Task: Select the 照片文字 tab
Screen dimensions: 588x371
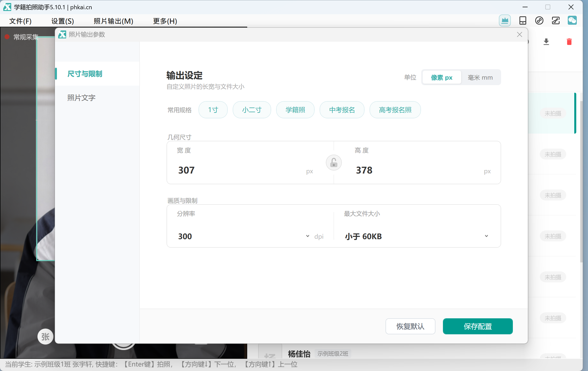Action: 97,98
